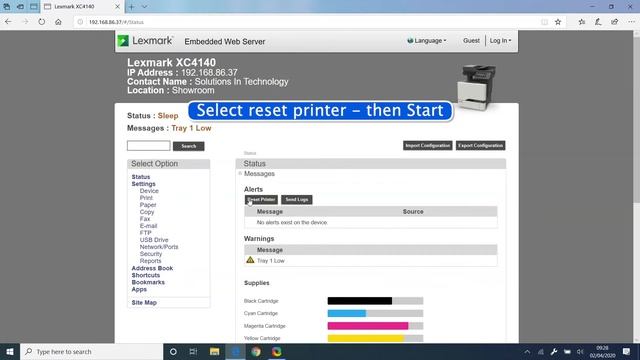Image resolution: width=640 pixels, height=360 pixels.
Task: Open USB Drive settings
Action: (154, 240)
